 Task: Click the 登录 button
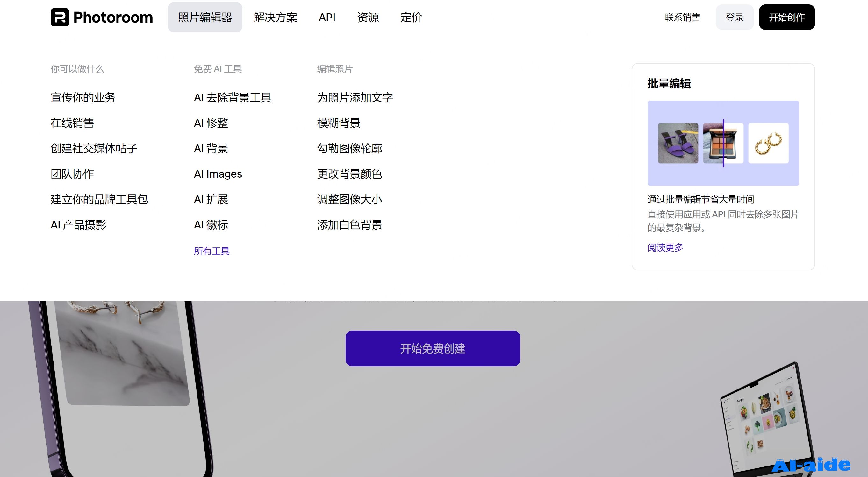tap(735, 17)
